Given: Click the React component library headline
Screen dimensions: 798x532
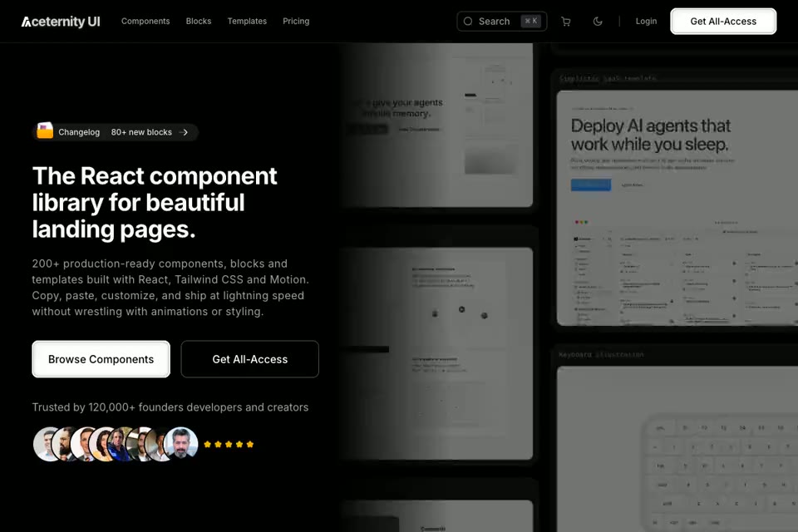Looking at the screenshot, I should [155, 203].
